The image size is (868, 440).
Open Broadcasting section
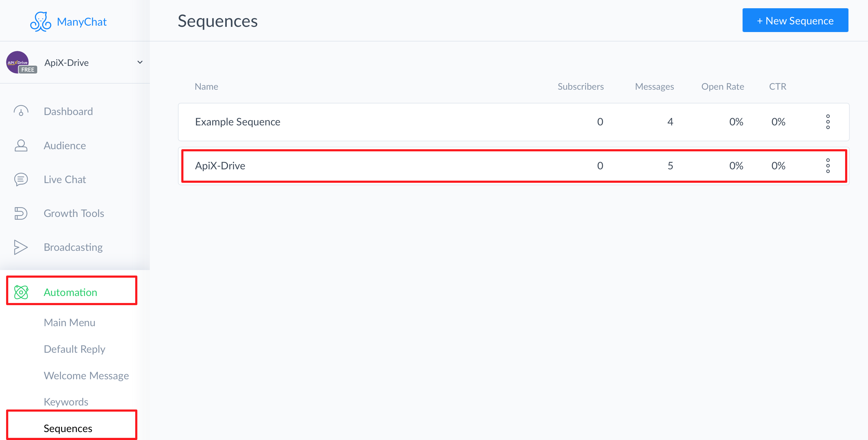point(73,247)
